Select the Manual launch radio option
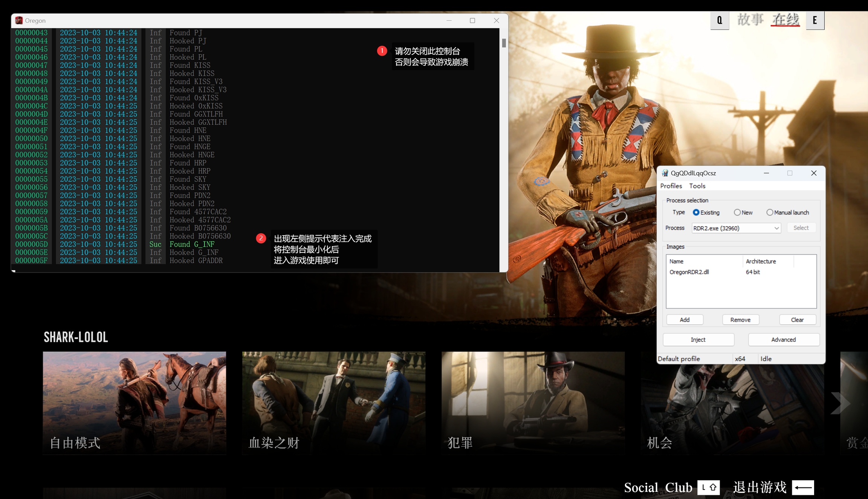The width and height of the screenshot is (868, 499). click(x=770, y=213)
